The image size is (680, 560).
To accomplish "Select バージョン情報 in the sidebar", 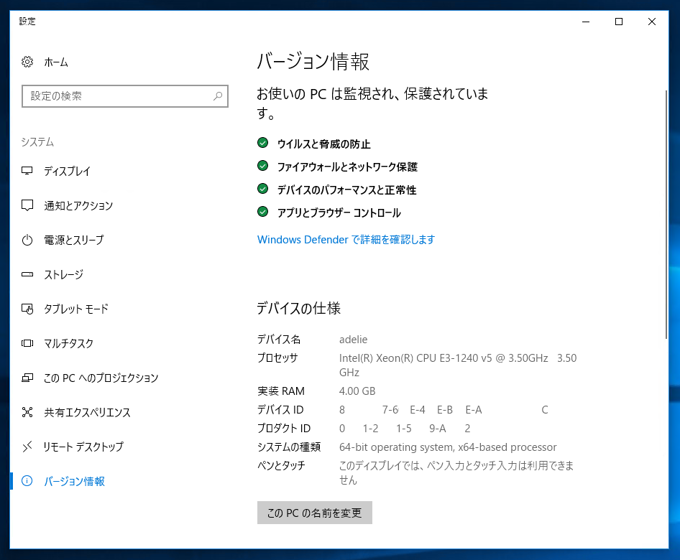I will click(74, 481).
